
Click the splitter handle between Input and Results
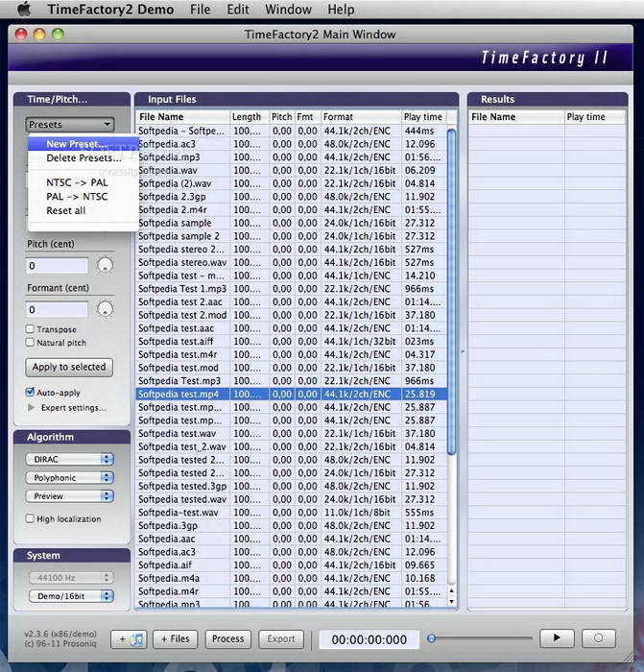(x=463, y=351)
